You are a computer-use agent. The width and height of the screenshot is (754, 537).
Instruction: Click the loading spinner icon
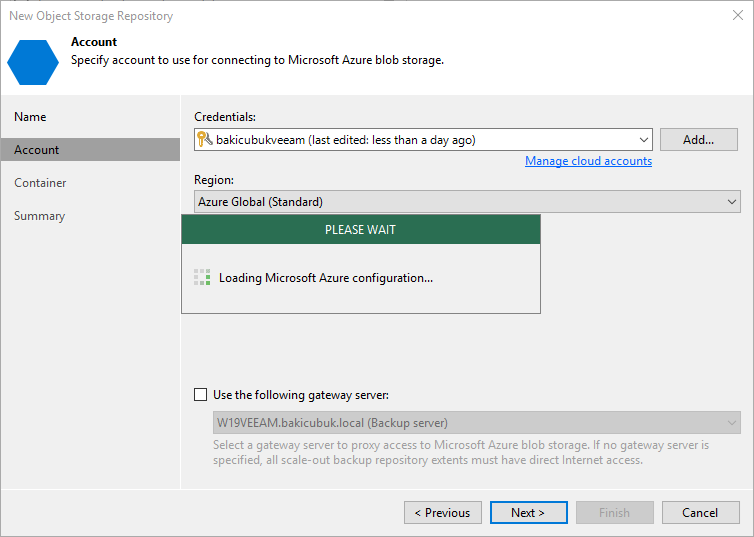pos(202,277)
